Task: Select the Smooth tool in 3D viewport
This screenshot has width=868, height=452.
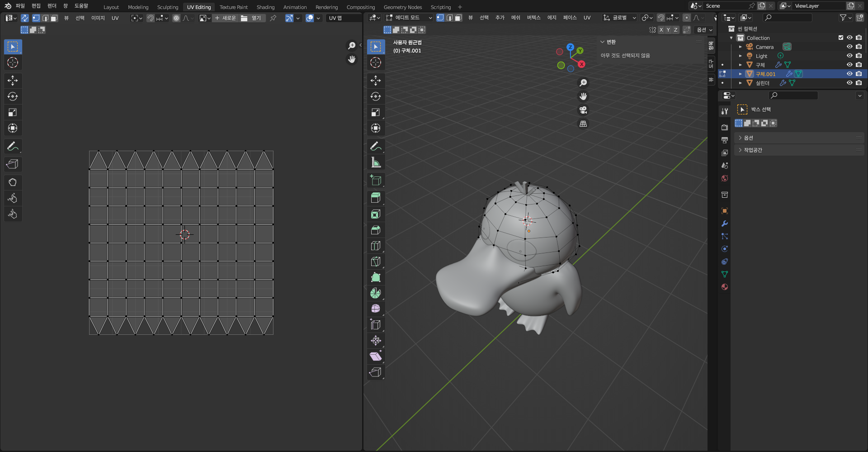Action: [376, 309]
